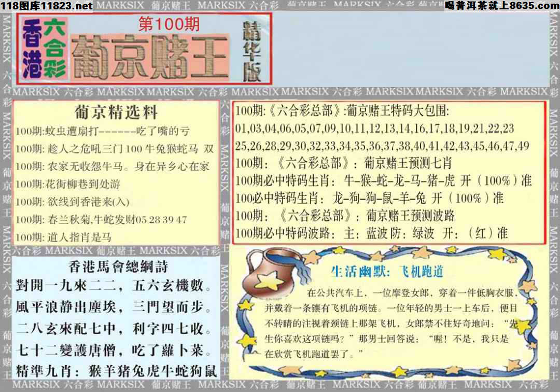Screen dimensions: 560x392
Task: Click the 葡京精选料 section heading
Action: tap(116, 112)
